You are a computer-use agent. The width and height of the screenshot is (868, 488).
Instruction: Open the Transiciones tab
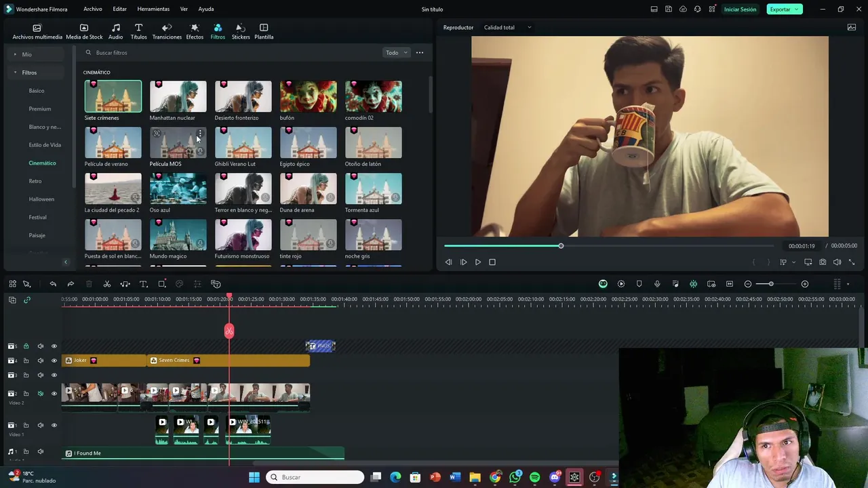click(167, 31)
